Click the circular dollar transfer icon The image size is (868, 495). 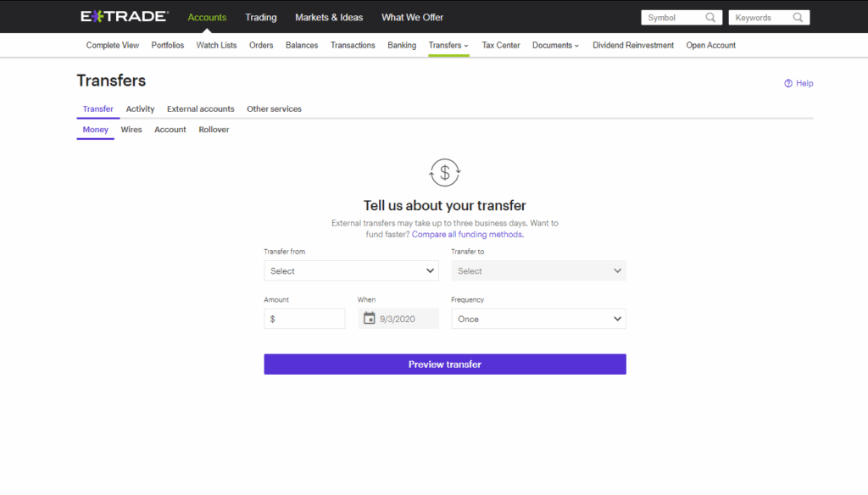[445, 172]
